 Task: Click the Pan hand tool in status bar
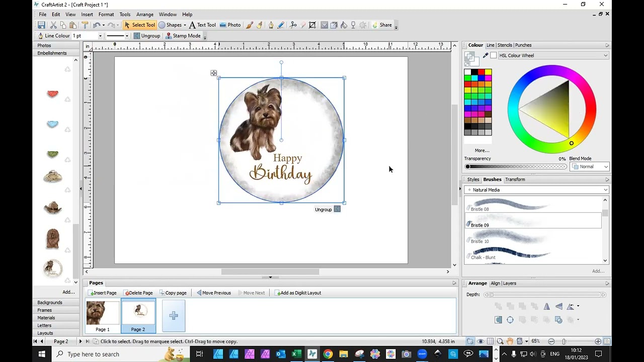(510, 341)
